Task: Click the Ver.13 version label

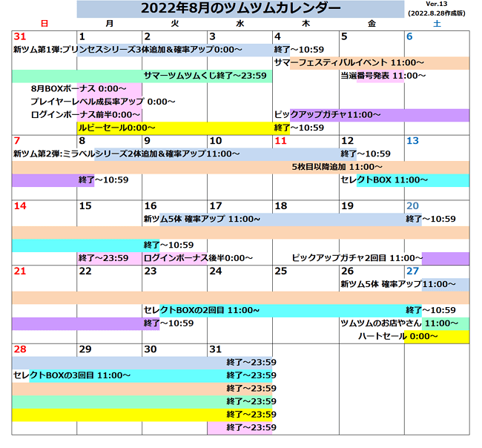Action: click(438, 4)
